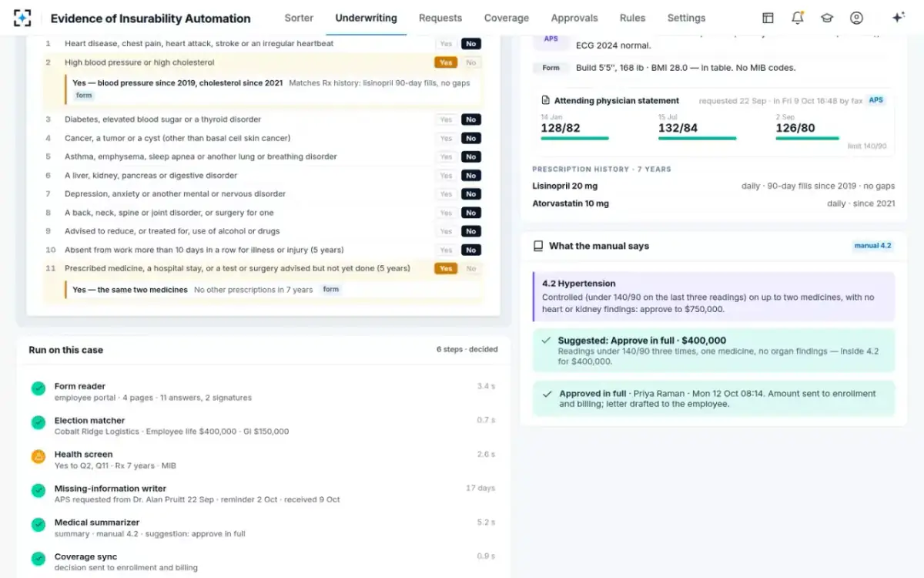
Task: Click the 126/80 reading progress bar
Action: pyautogui.click(x=807, y=139)
